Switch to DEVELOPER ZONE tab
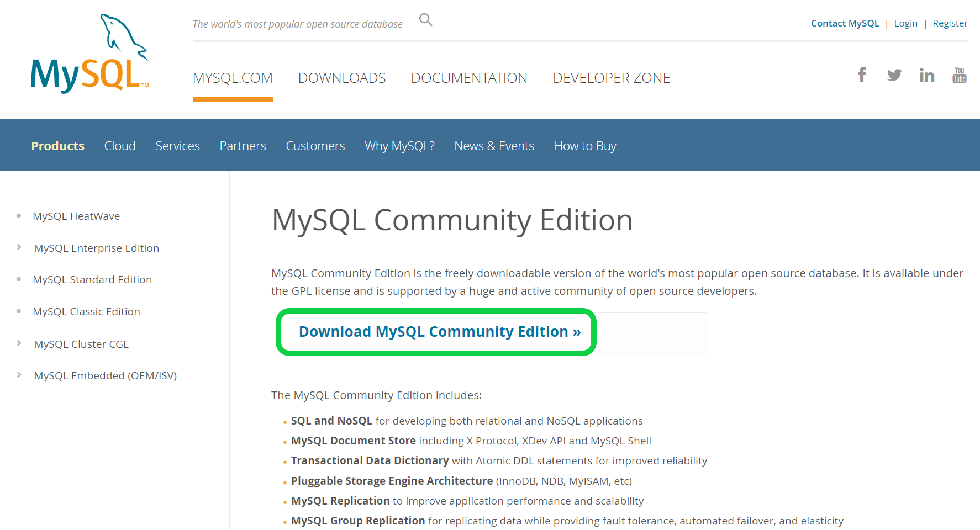 [612, 78]
